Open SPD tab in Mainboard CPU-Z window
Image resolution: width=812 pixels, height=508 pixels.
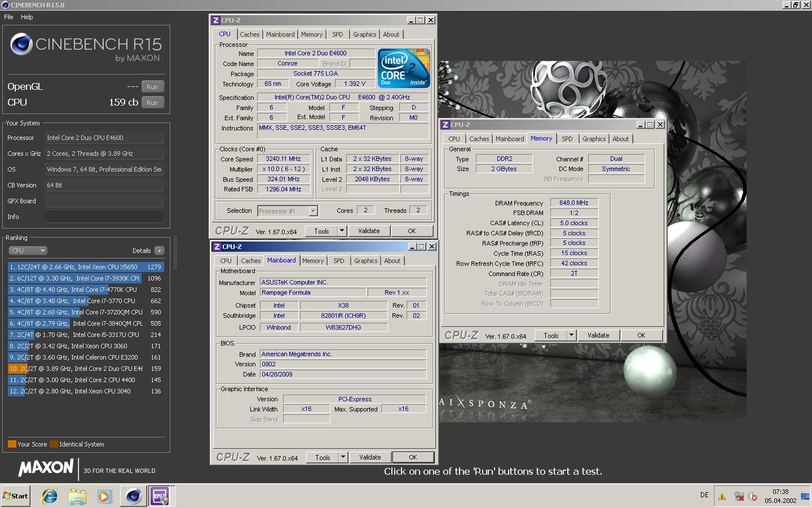coord(339,261)
